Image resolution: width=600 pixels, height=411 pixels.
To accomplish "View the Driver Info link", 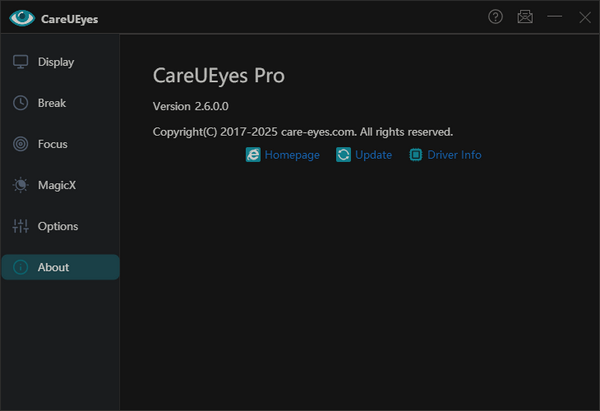I will pos(454,155).
